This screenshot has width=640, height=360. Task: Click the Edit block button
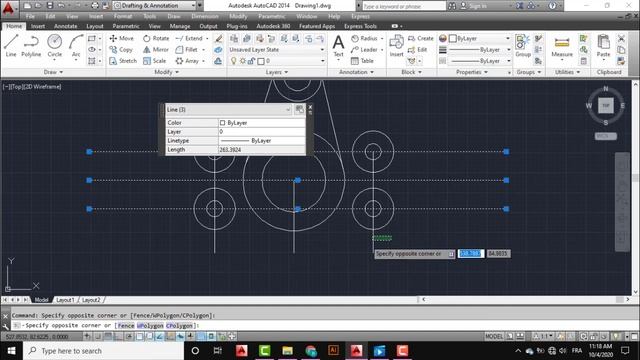(x=418, y=49)
